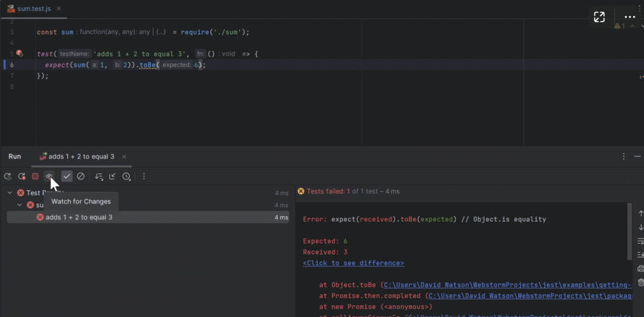Click the sum function call on line 6

tap(80, 65)
